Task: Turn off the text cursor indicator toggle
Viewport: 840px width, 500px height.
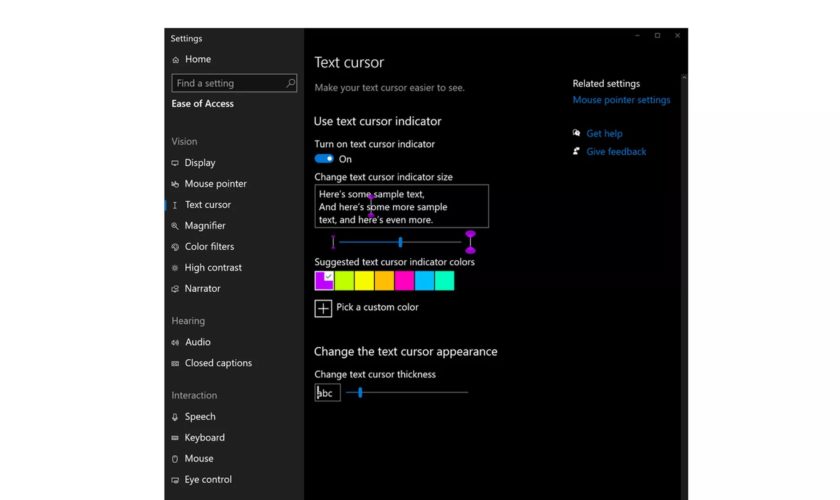Action: pyautogui.click(x=324, y=159)
